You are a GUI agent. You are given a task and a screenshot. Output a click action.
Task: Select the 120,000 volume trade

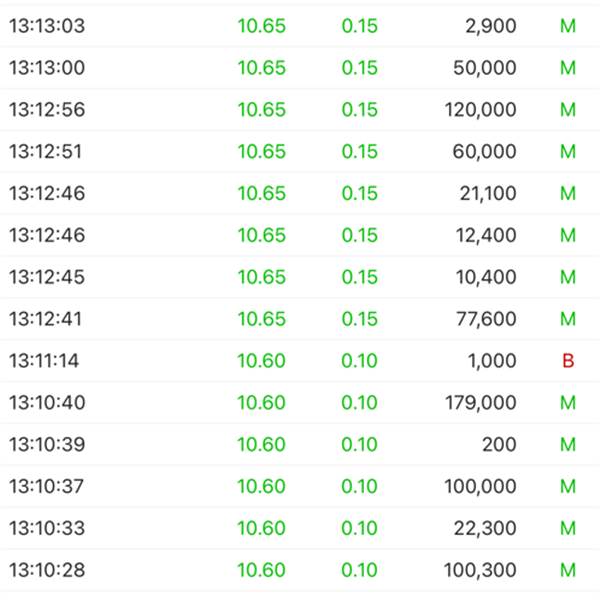point(300,109)
